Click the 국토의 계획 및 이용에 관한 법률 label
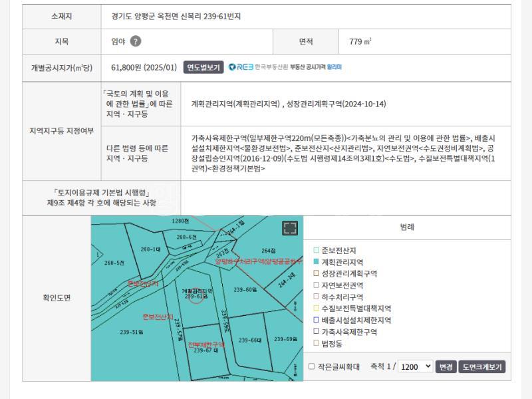The height and width of the screenshot is (399, 532). click(x=138, y=104)
